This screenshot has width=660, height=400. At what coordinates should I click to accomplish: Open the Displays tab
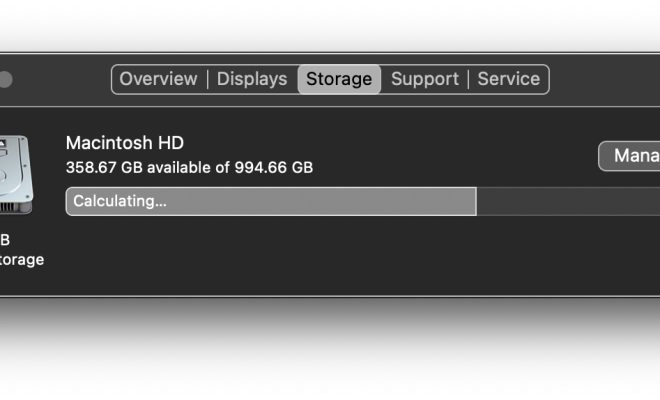(252, 79)
